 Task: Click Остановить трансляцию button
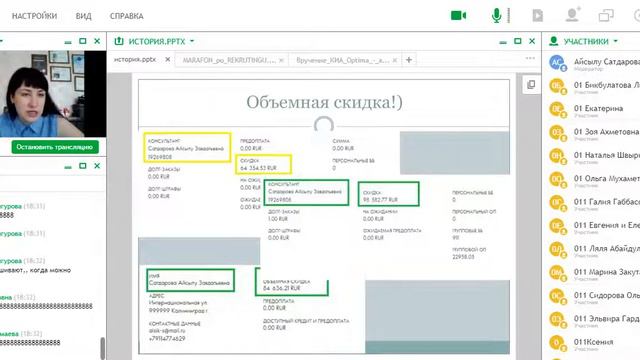[55, 147]
